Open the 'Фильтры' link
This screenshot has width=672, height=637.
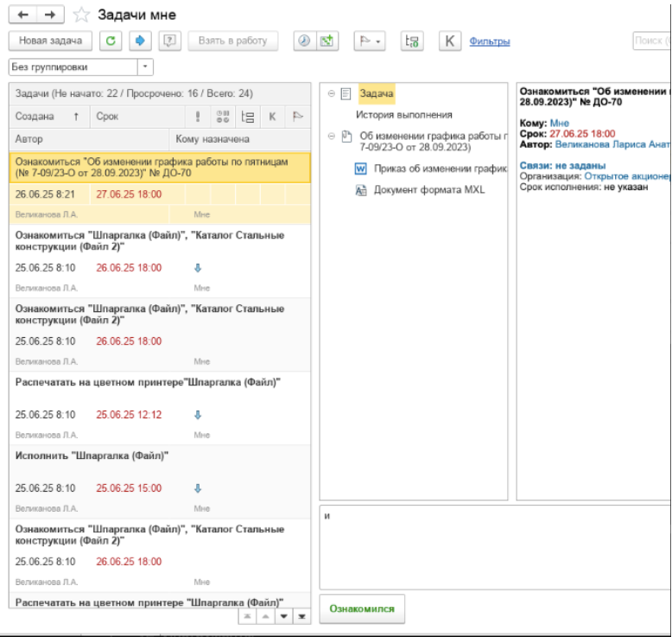point(489,41)
